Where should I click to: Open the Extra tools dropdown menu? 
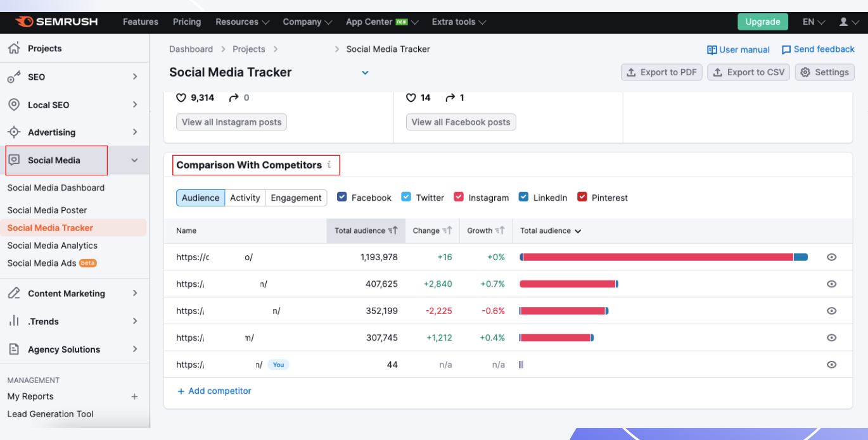[459, 22]
